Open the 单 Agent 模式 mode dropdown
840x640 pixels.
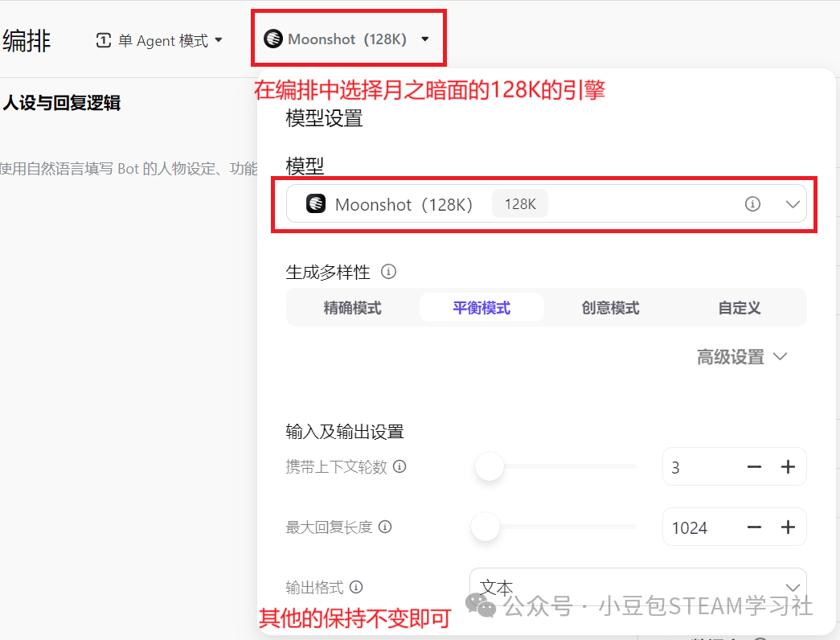pyautogui.click(x=159, y=41)
